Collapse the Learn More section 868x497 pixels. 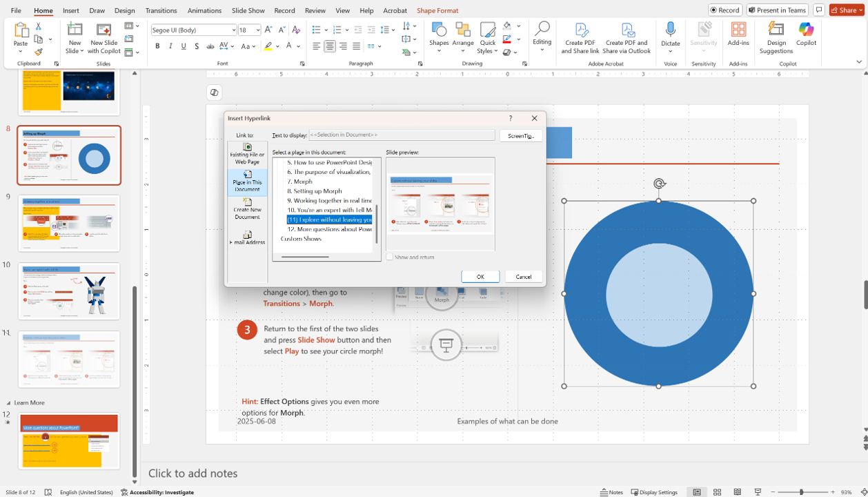coord(9,402)
